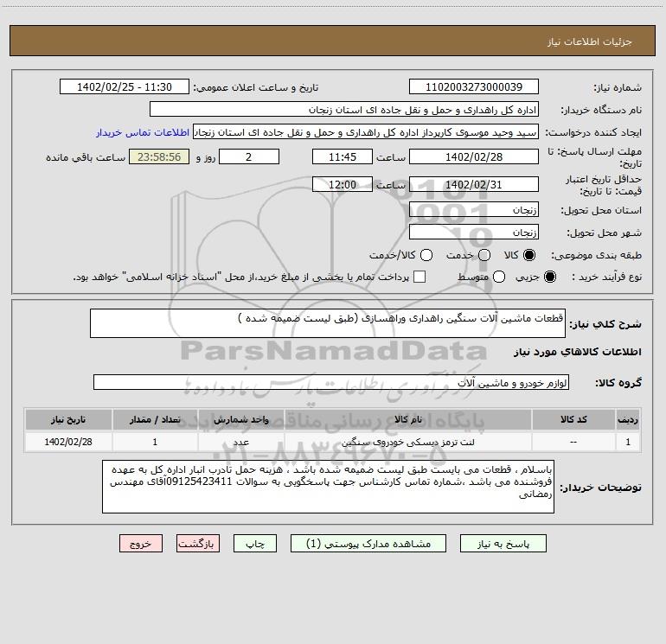Click the buyer organization name field
Viewport: 666px width, 644px height.
[x=344, y=109]
